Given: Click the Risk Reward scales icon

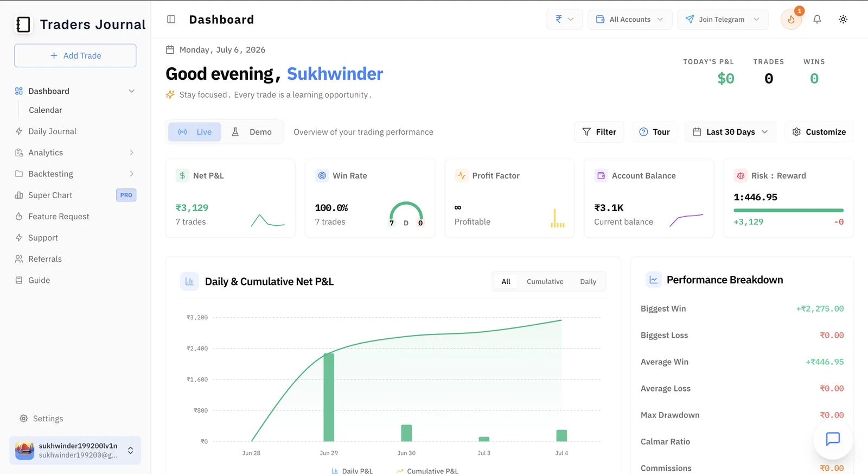Looking at the screenshot, I should pyautogui.click(x=741, y=175).
